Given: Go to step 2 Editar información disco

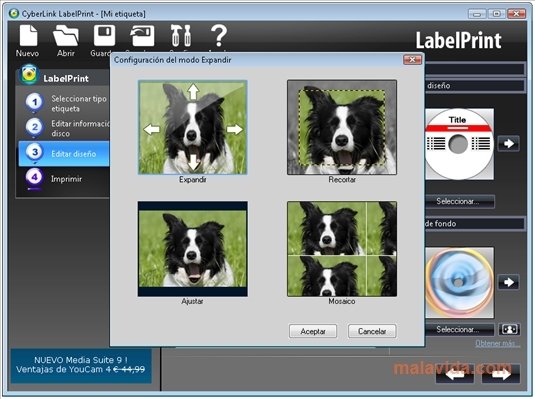Looking at the screenshot, I should point(67,128).
